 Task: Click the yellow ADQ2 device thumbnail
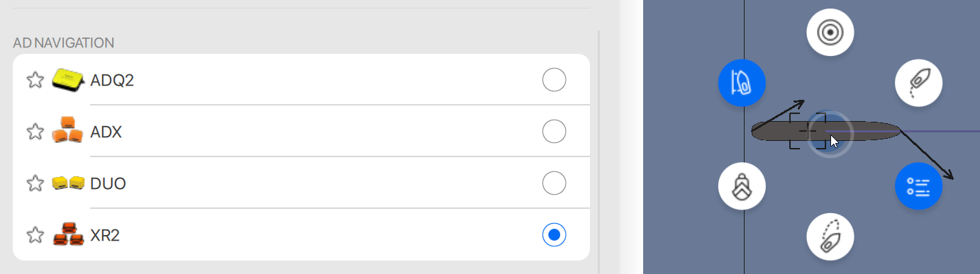[x=68, y=80]
